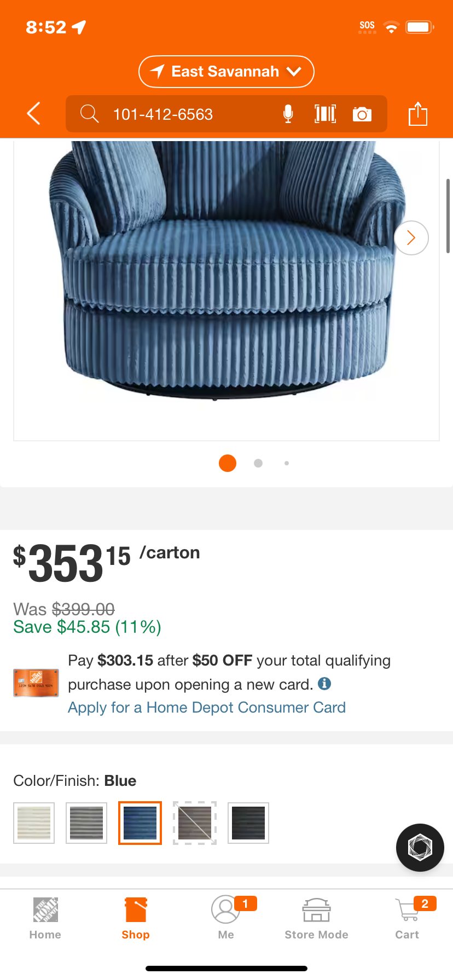Open the hexagon AR viewer button
Screen dimensions: 453x980
[x=420, y=847]
